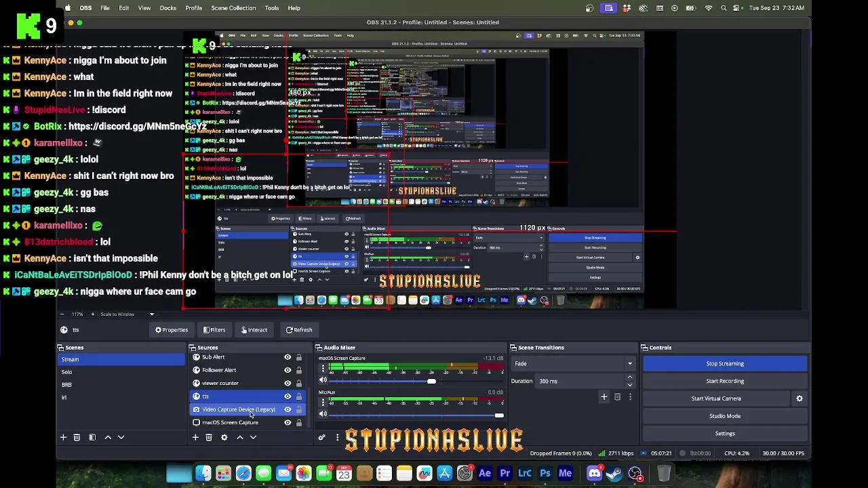Add a scene transition with plus icon
Image resolution: width=868 pixels, height=488 pixels.
[604, 396]
